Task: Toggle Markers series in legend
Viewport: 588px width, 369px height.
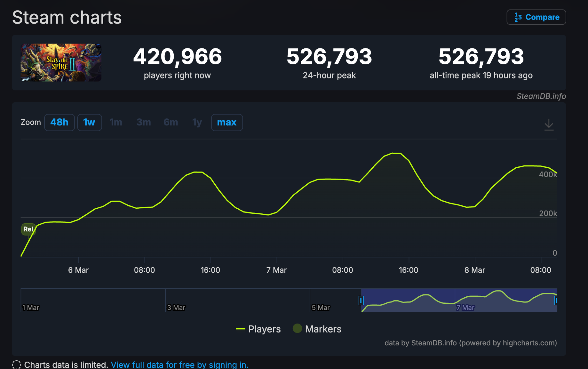Action: point(323,329)
